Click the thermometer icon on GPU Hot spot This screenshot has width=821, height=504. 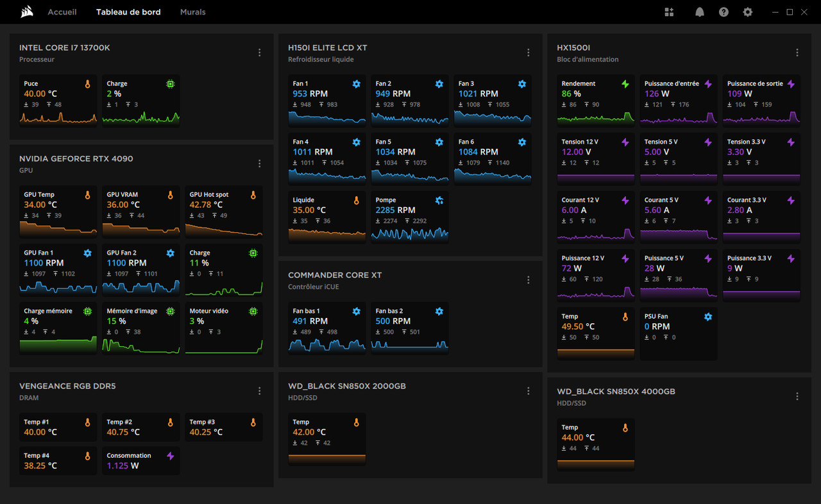pyautogui.click(x=253, y=194)
